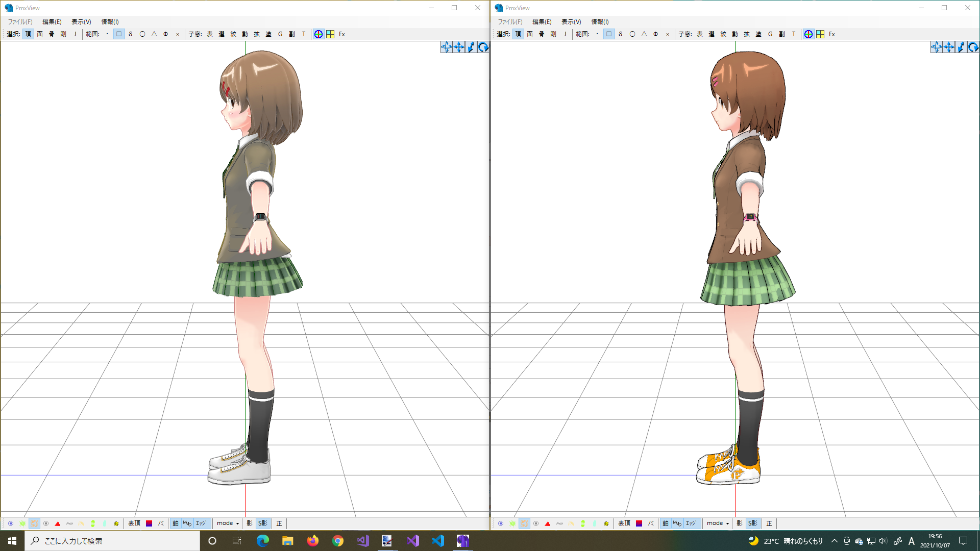
Task: Click the yellow four-pane view icon in left window
Action: (330, 34)
